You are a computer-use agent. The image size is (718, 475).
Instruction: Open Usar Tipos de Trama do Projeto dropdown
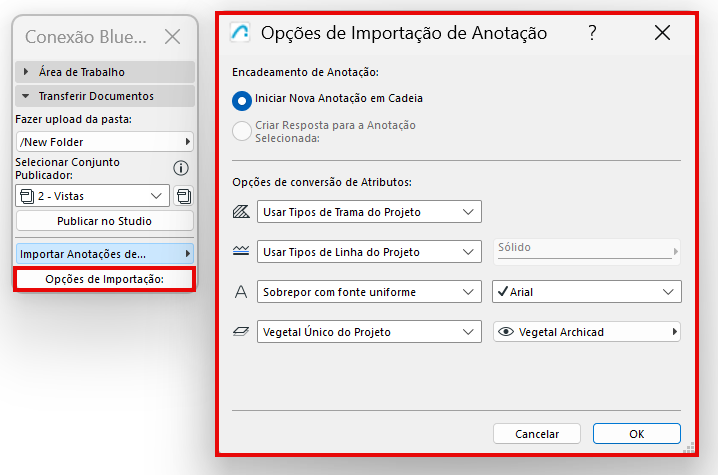click(x=369, y=212)
